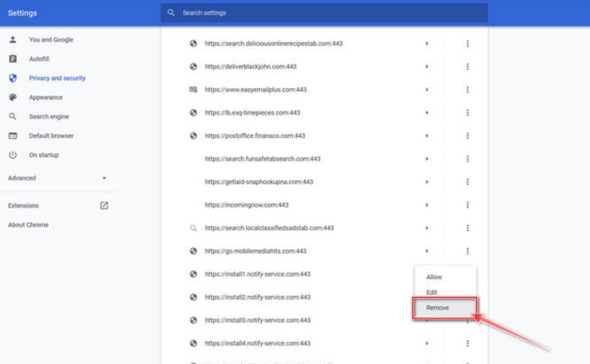Open more actions for deliverblackjohn.com
590x364 pixels.
pos(467,66)
